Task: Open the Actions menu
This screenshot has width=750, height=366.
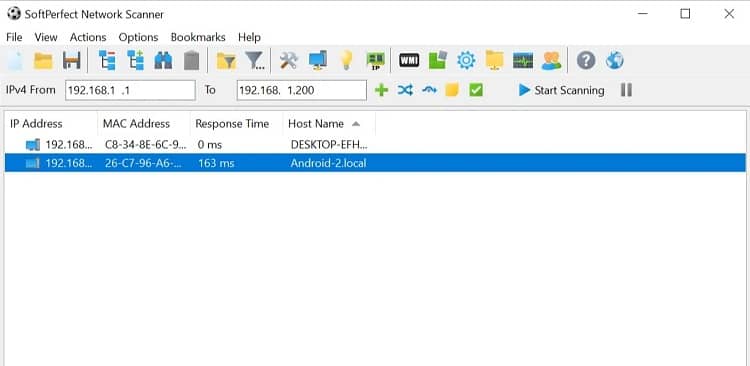Action: 88,37
